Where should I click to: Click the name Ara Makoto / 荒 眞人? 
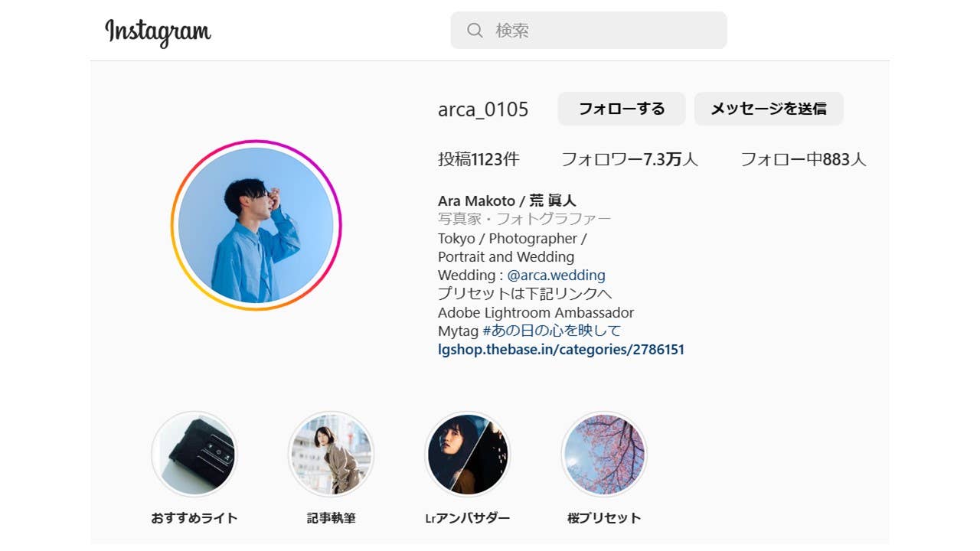(x=507, y=201)
